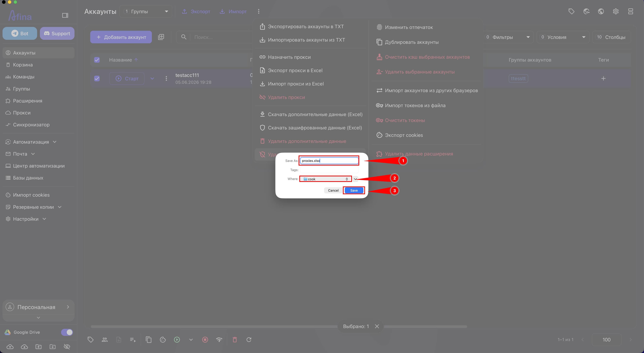Viewport: 644px width, 353px height.
Task: Click the proxy check wifi icon in bottom toolbar
Action: (x=219, y=339)
